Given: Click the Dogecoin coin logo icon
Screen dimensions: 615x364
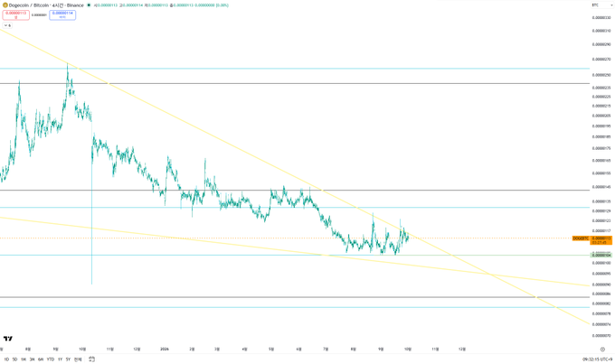Looking at the screenshot, I should tap(5, 5).
